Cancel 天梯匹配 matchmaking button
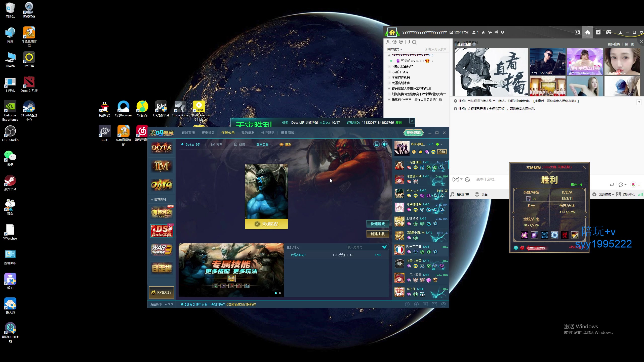This screenshot has width=644, height=362. pyautogui.click(x=266, y=224)
